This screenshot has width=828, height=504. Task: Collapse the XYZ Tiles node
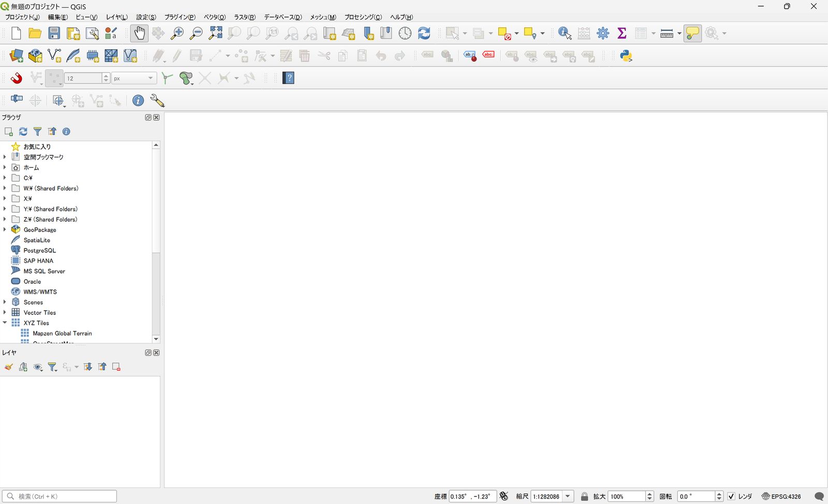5,322
